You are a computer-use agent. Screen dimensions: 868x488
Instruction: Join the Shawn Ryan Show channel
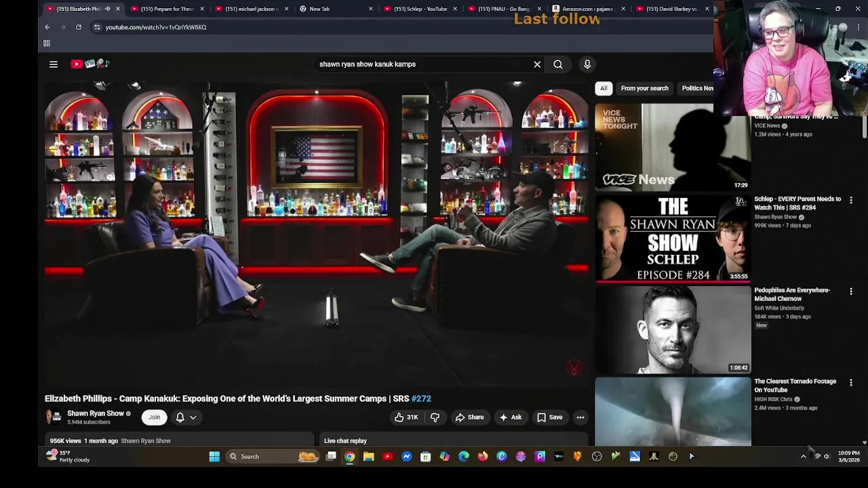click(154, 418)
